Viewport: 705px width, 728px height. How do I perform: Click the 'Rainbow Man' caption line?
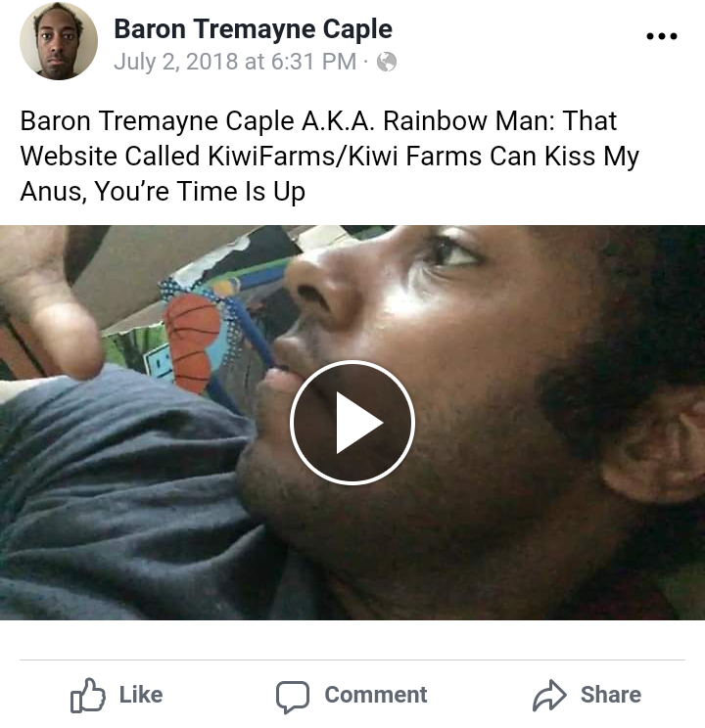point(318,120)
